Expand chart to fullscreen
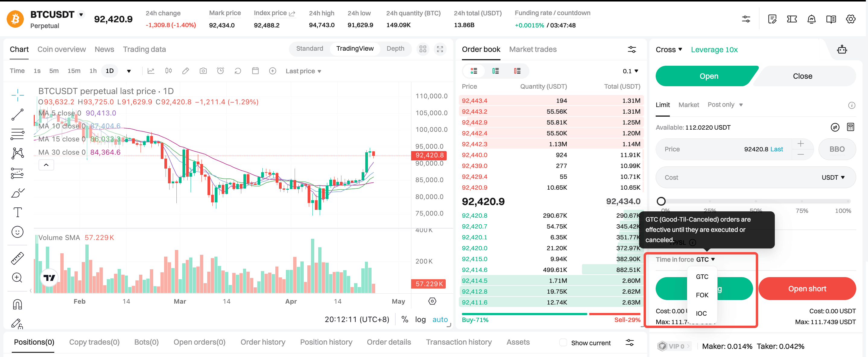This screenshot has width=868, height=357. click(440, 49)
